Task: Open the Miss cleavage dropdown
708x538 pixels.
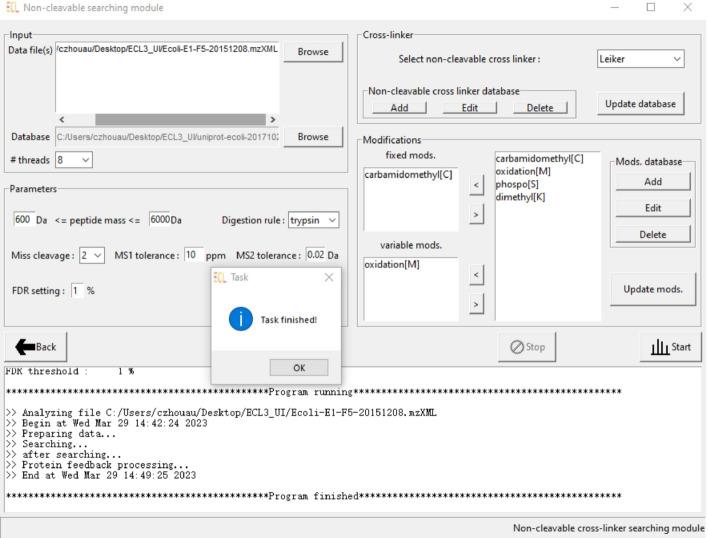Action: pyautogui.click(x=91, y=255)
